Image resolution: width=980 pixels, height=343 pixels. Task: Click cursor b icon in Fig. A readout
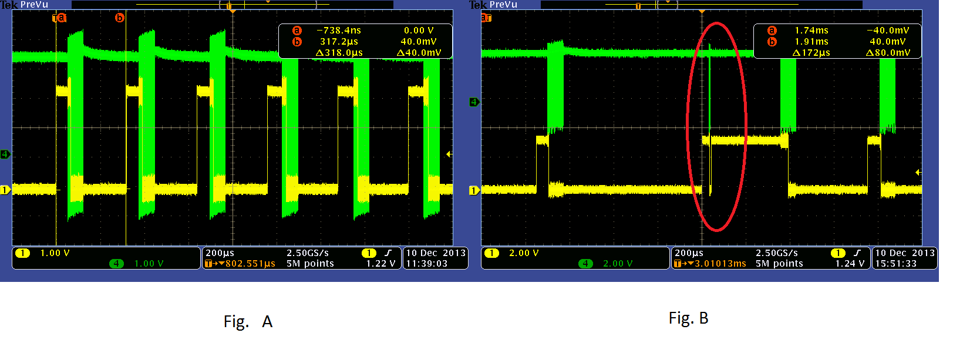[x=297, y=42]
